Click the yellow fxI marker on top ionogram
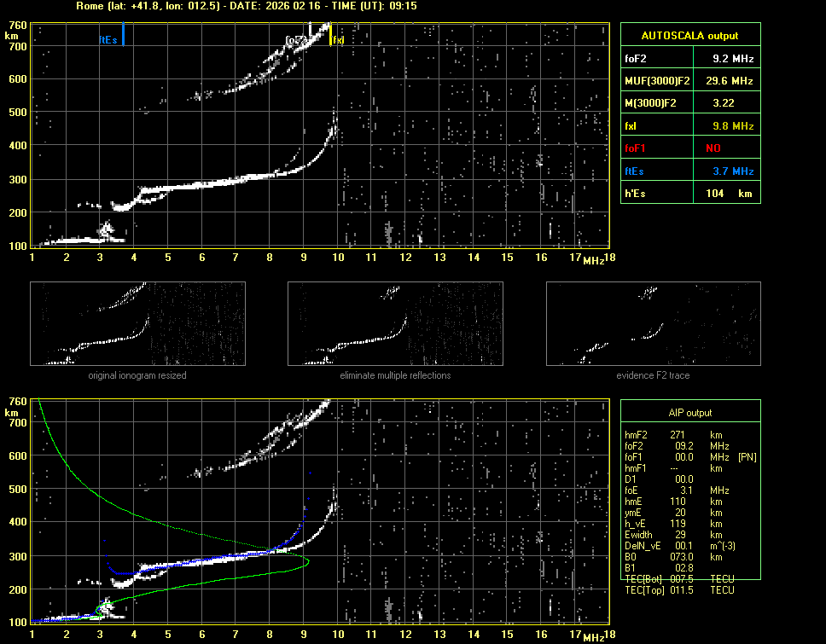The width and height of the screenshot is (826, 644). (331, 35)
